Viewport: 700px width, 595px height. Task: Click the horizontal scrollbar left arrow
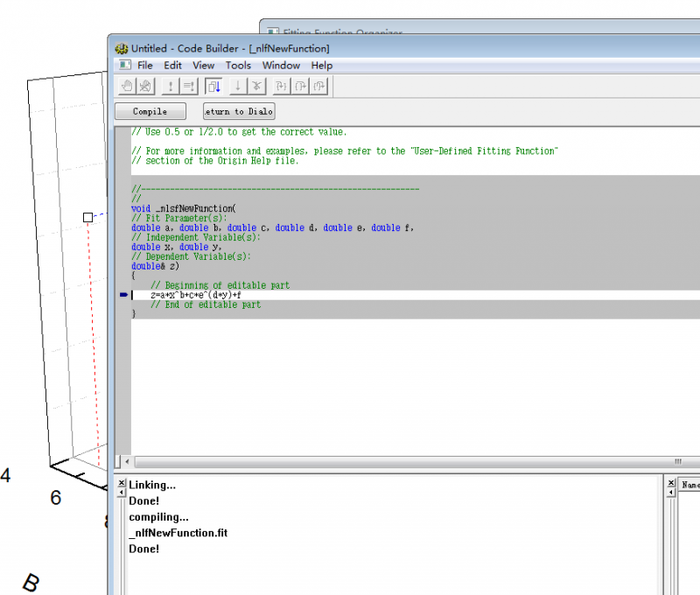[127, 462]
